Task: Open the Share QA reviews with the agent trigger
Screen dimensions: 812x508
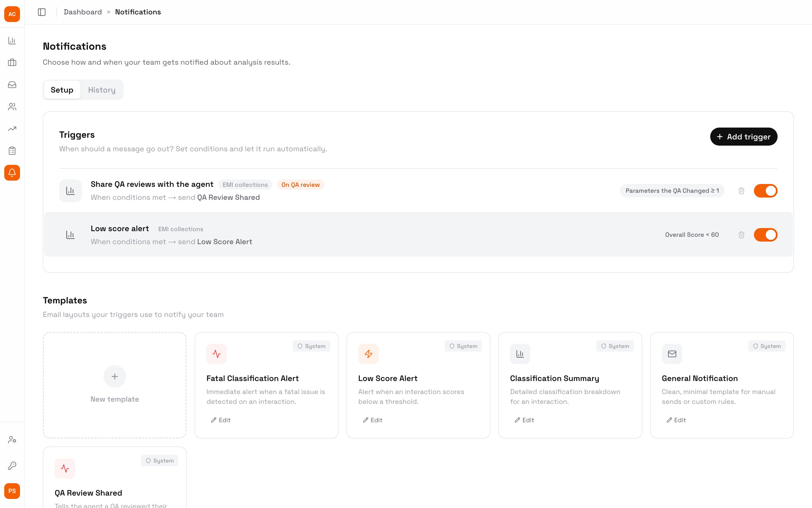Action: [152, 184]
